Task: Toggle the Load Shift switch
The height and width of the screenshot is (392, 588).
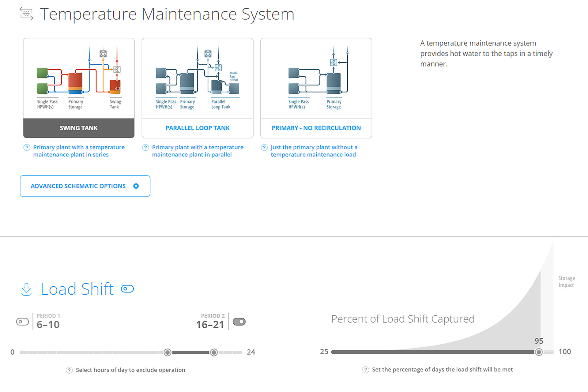Action: [127, 289]
